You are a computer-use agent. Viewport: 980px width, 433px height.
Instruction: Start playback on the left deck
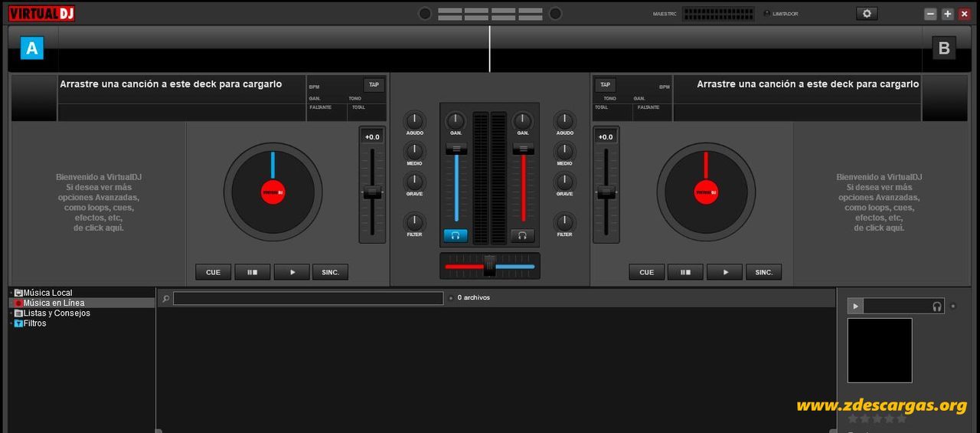(x=292, y=272)
